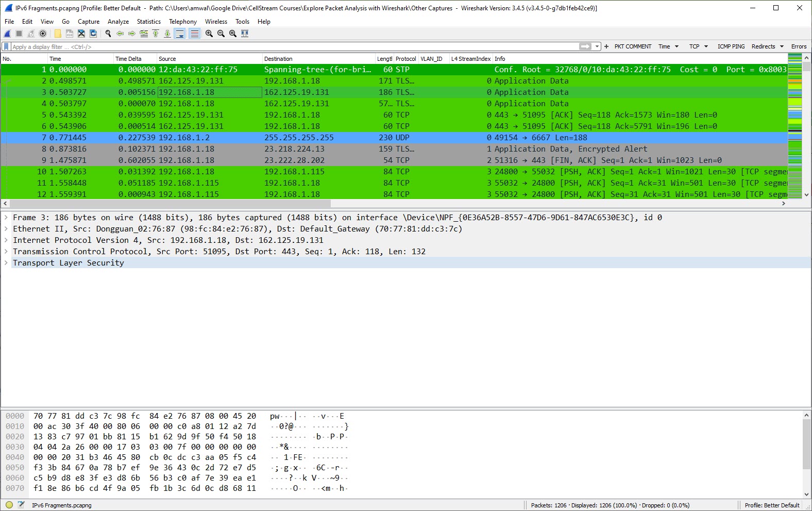Apply the PKT COMMENT filter button
Image resolution: width=812 pixels, height=511 pixels.
coord(633,46)
